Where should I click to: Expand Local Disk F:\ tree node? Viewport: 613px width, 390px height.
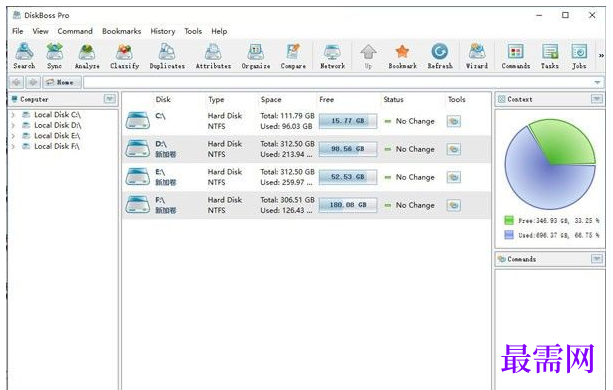click(13, 147)
